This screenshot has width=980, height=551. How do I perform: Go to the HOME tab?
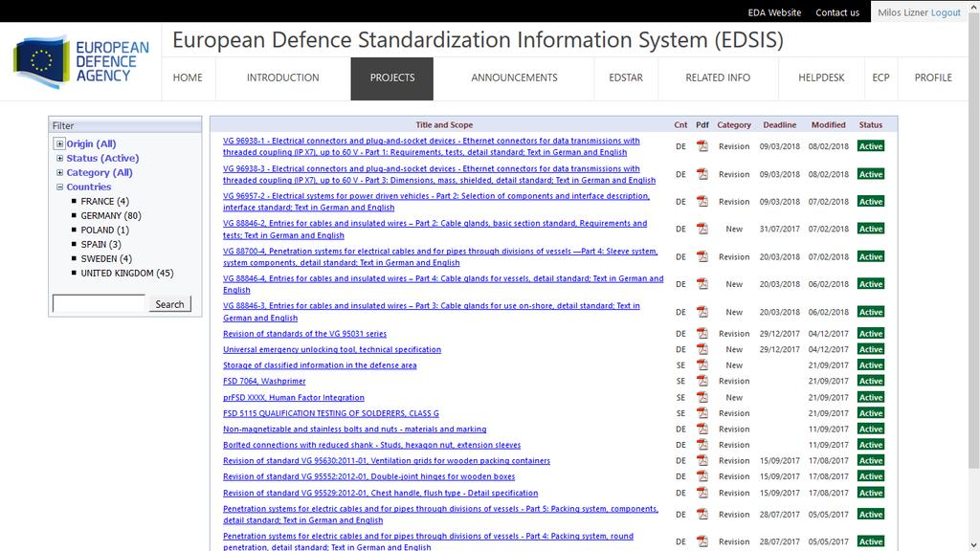point(188,78)
